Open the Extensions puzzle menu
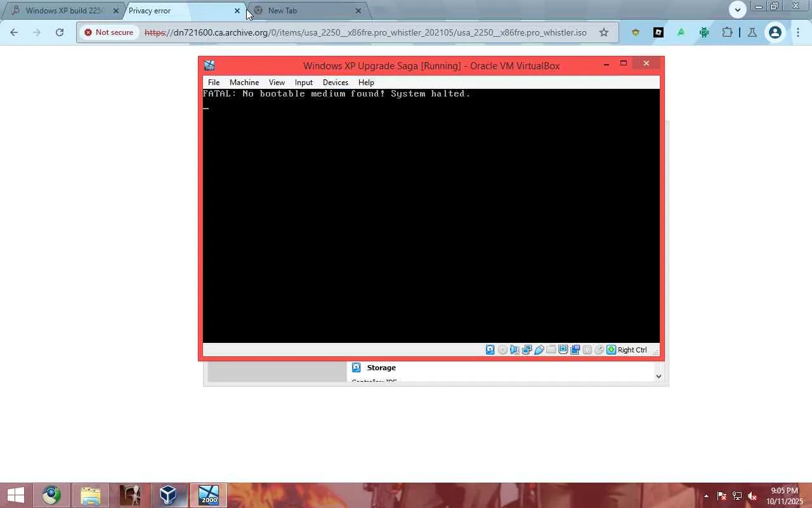 click(727, 32)
